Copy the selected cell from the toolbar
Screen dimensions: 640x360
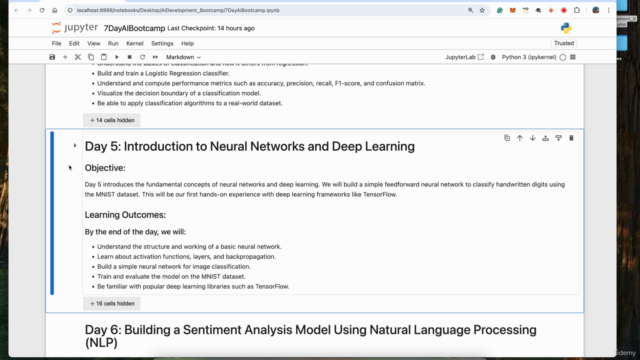[x=91, y=57]
